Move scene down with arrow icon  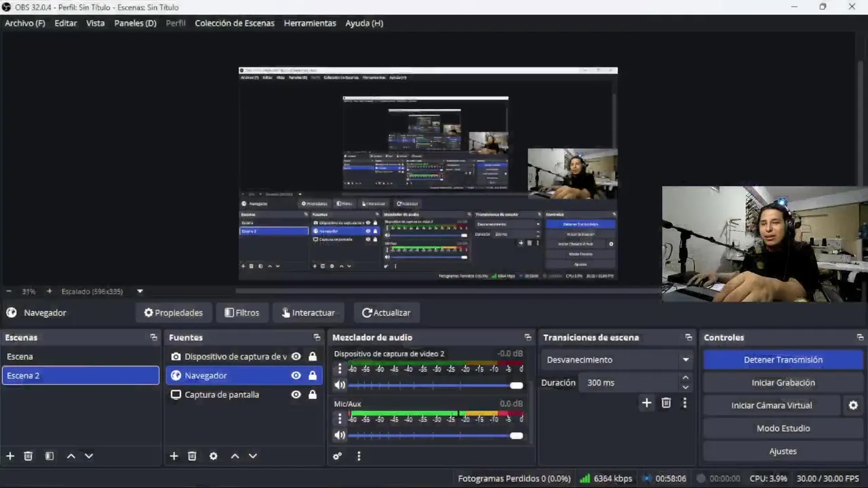(89, 456)
